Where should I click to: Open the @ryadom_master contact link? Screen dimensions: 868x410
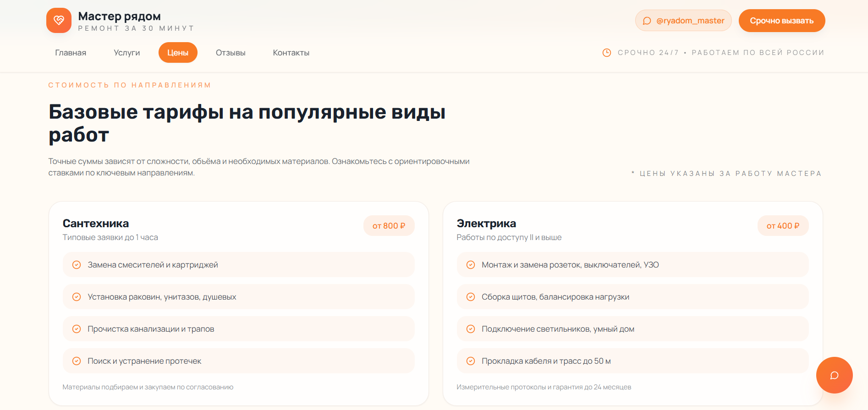(x=683, y=21)
